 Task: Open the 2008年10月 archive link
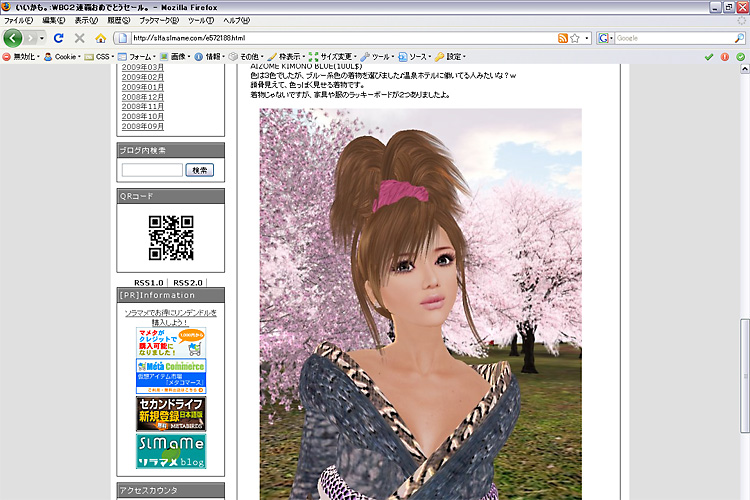(143, 116)
